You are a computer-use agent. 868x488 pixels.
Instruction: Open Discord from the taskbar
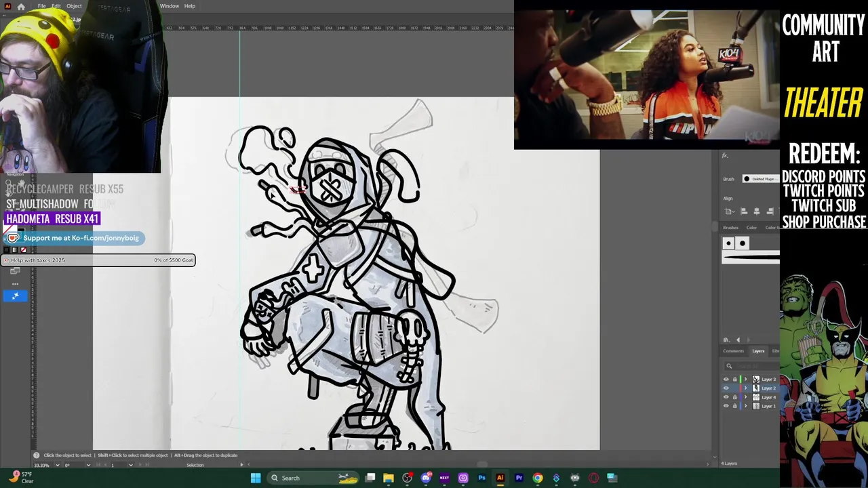(426, 478)
